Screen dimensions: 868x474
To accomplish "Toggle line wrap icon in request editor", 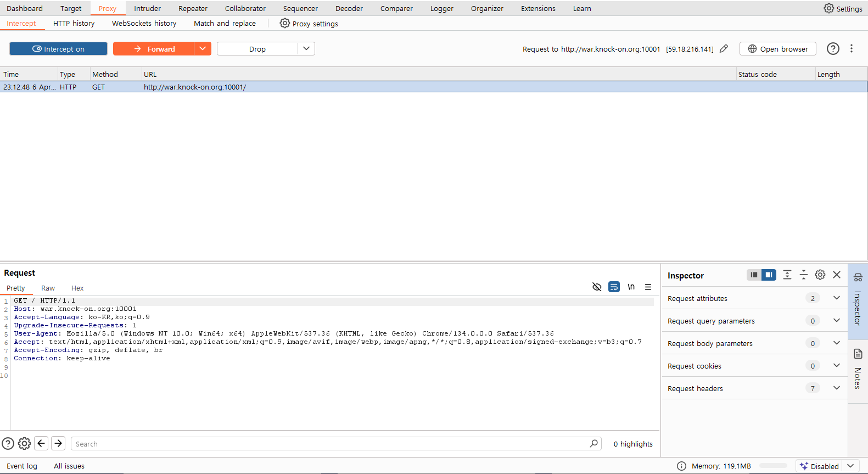I will (x=614, y=287).
